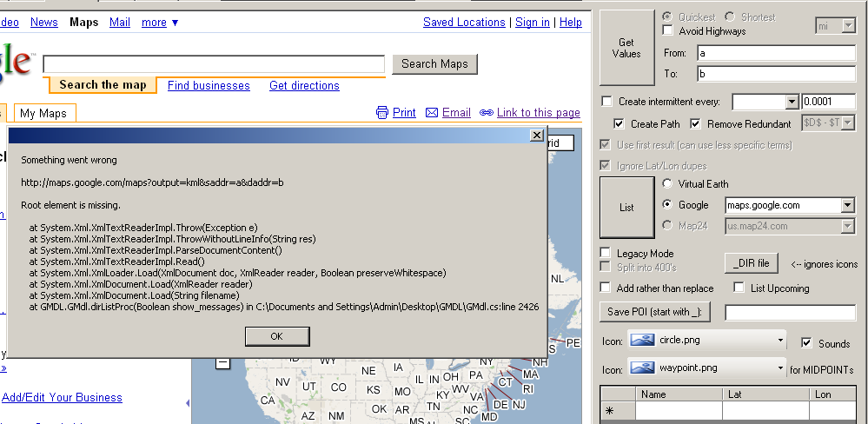Click the circle.png icon image
This screenshot has width=868, height=424.
(x=642, y=340)
